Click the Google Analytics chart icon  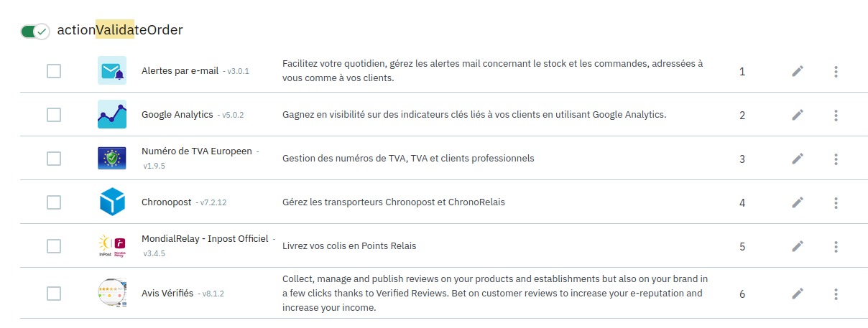pyautogui.click(x=112, y=114)
